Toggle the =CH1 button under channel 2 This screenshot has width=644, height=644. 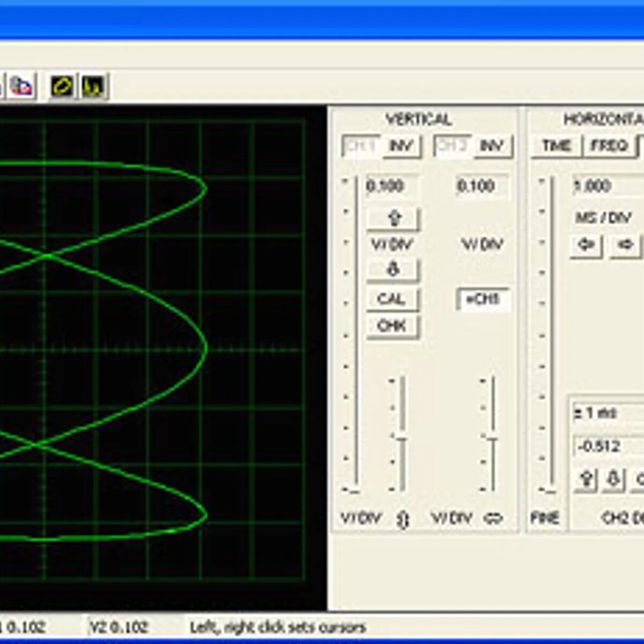pyautogui.click(x=482, y=299)
